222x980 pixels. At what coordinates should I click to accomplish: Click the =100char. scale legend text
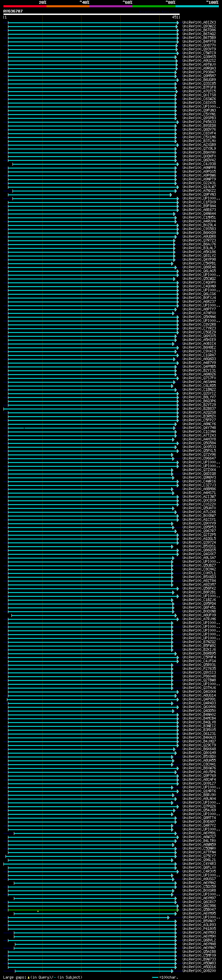168,977
